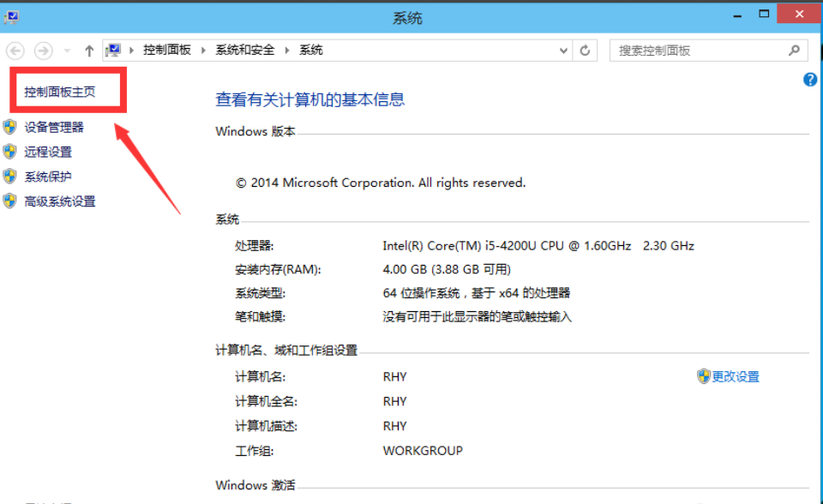The height and width of the screenshot is (504, 823).
Task: Expand the chevron after 控制面板 in breadcrumb
Action: (x=203, y=51)
